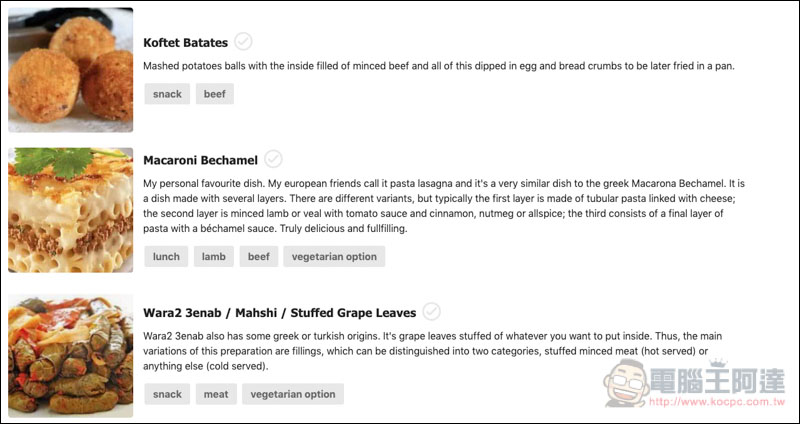Toggle the checkmark beside Macaroni Bechamel
The image size is (800, 424).
[273, 159]
